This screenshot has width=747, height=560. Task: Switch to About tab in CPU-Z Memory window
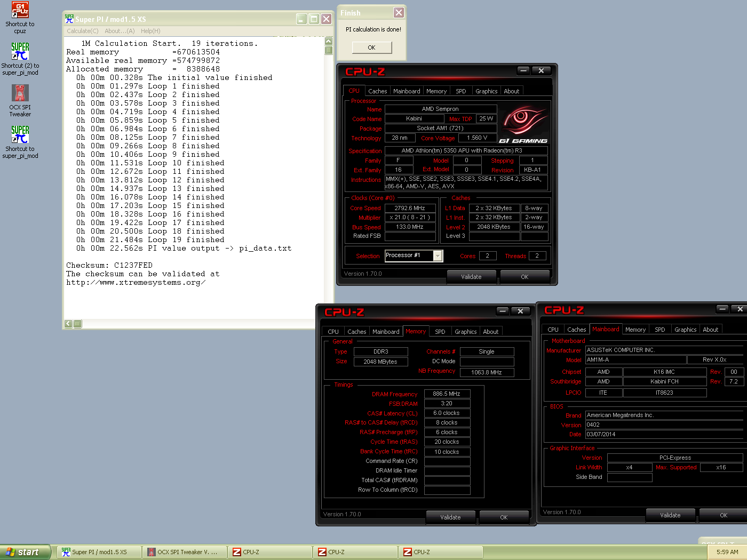[491, 332]
